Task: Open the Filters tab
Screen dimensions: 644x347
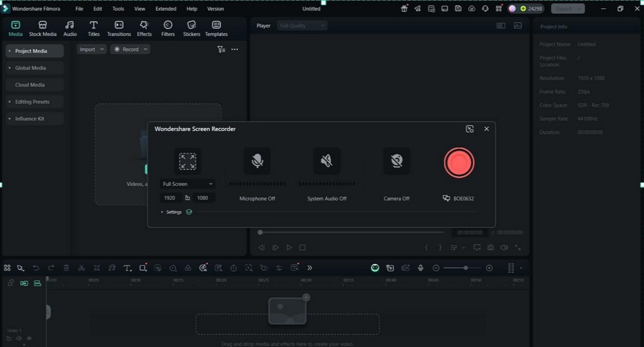Action: [x=168, y=29]
